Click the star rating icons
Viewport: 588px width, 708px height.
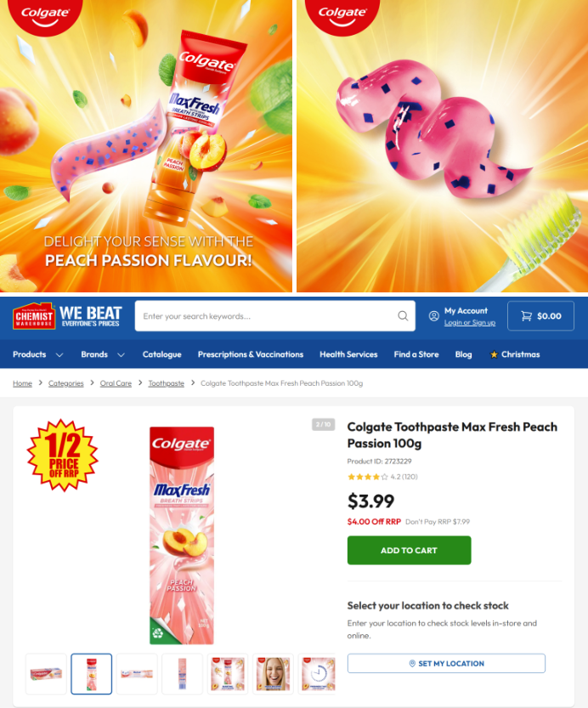point(367,477)
